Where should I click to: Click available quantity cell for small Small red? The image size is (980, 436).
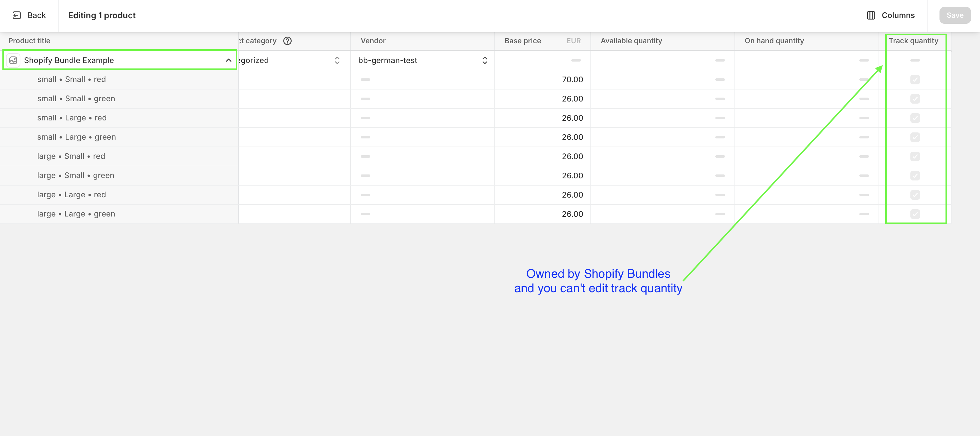tap(663, 80)
